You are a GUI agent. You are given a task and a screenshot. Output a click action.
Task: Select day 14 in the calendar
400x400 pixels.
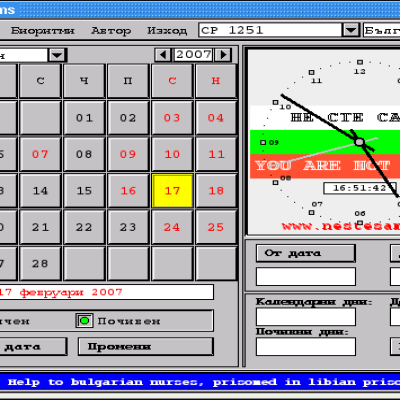[x=40, y=191]
